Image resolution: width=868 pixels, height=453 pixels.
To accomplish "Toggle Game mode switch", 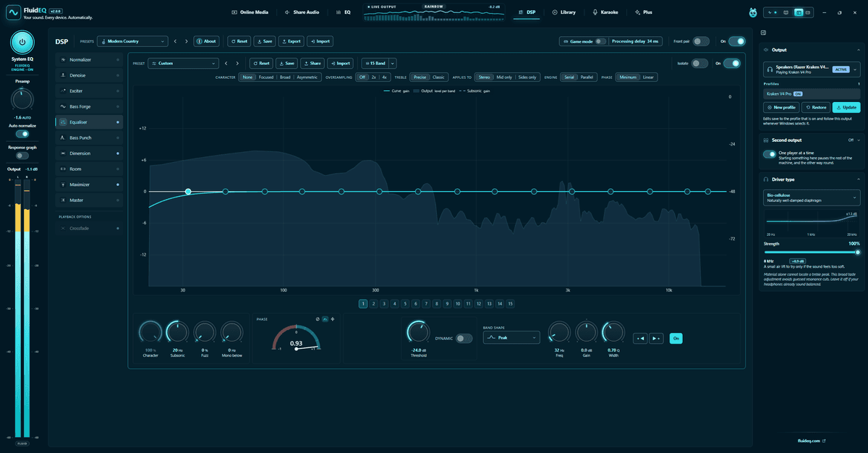I will 600,41.
